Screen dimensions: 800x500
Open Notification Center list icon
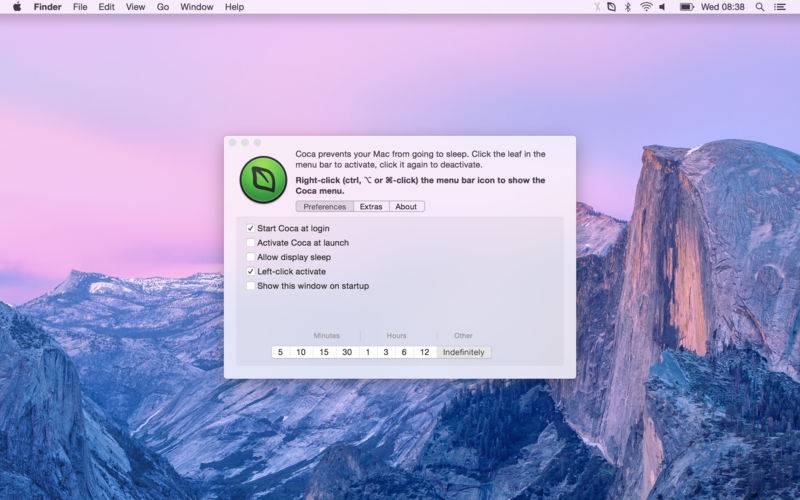tap(780, 7)
